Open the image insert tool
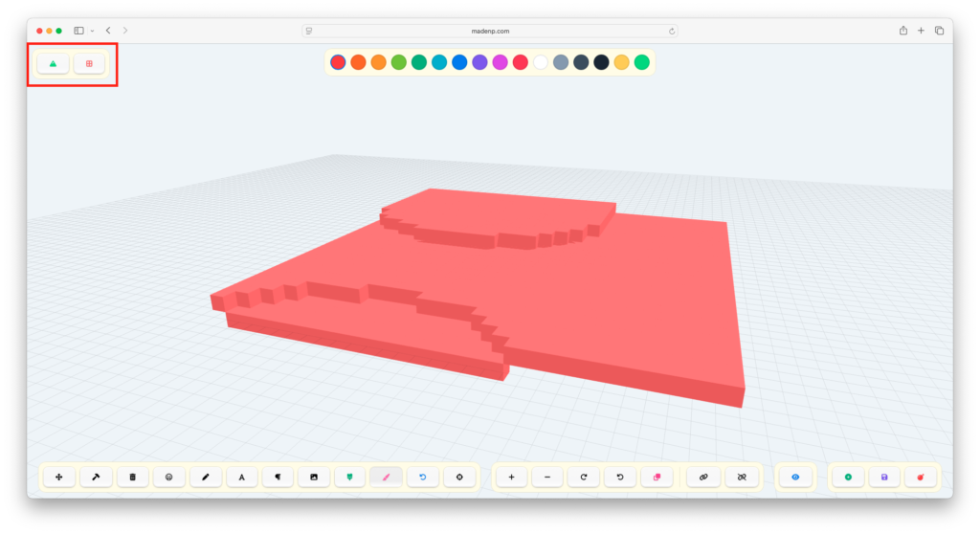This screenshot has height=534, width=980. pos(314,478)
